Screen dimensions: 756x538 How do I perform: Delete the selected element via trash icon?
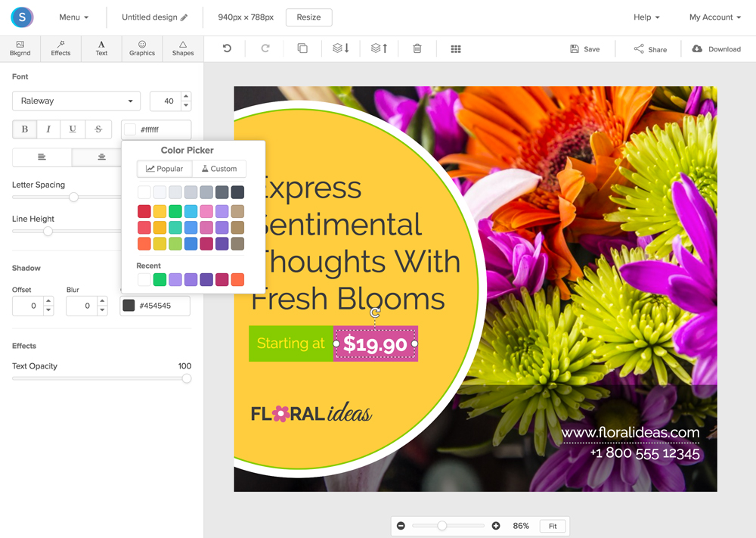coord(417,48)
